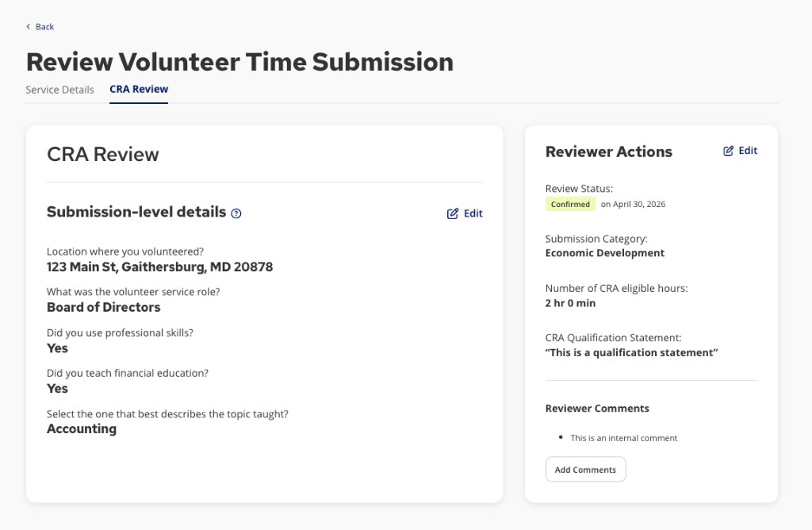Click the CRA Review card heading

[102, 155]
